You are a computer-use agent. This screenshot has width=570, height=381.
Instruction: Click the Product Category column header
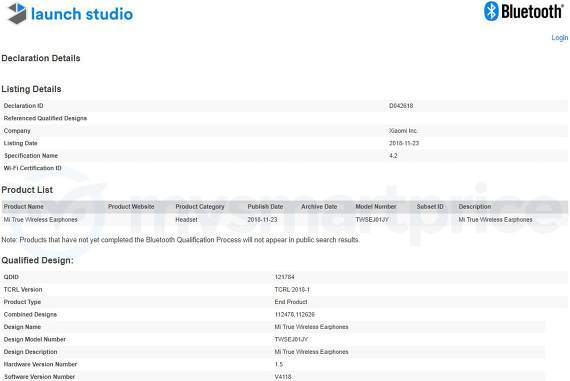(x=200, y=206)
